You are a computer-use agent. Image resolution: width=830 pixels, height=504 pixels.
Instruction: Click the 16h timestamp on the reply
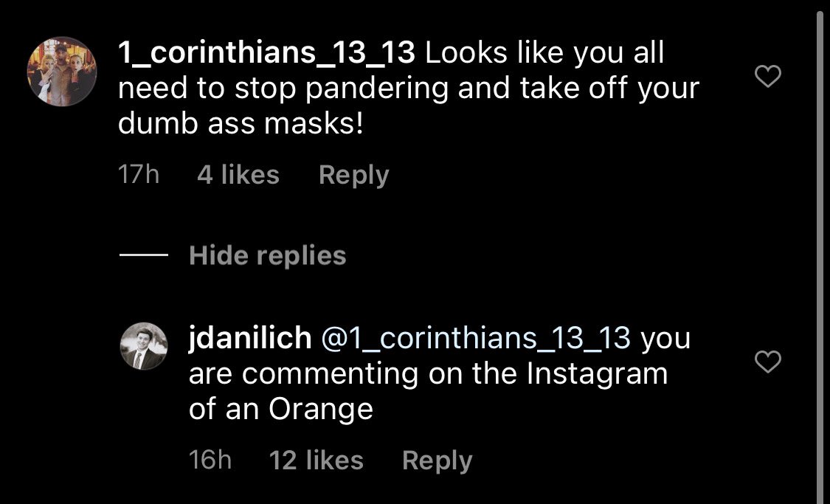coord(210,460)
